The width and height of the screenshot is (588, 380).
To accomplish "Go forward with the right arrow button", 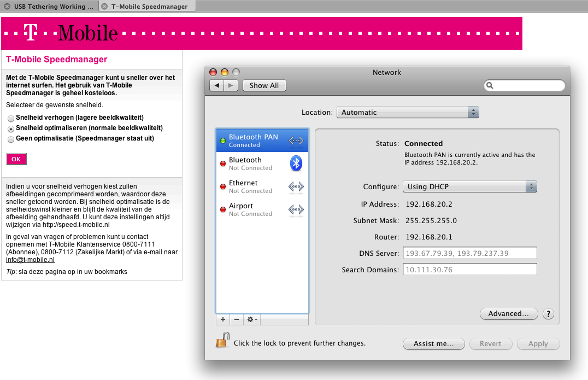I will click(x=231, y=85).
